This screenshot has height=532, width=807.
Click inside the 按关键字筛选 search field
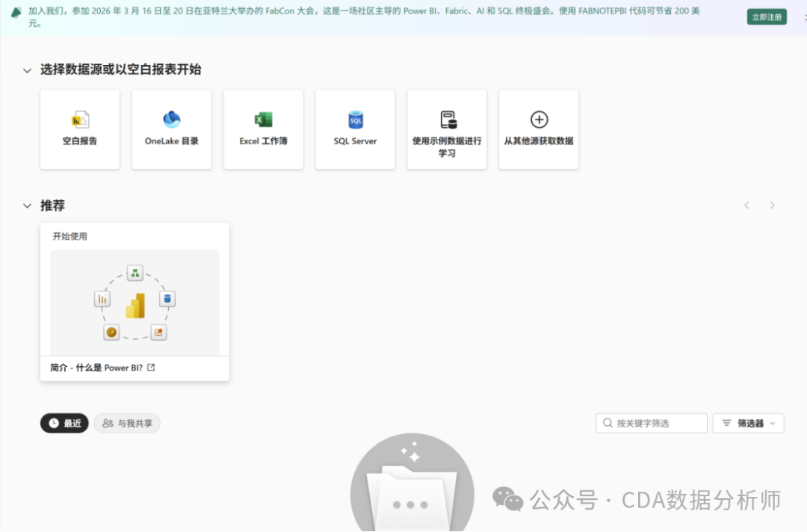click(x=658, y=423)
